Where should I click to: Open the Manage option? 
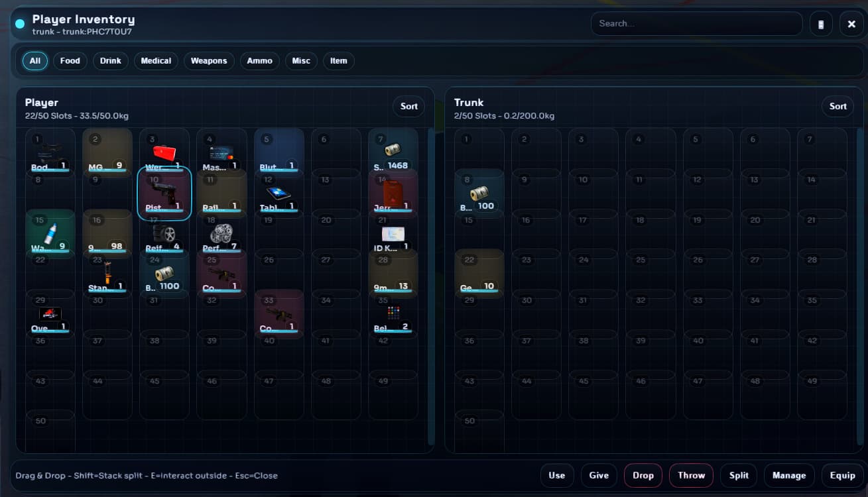tap(789, 475)
